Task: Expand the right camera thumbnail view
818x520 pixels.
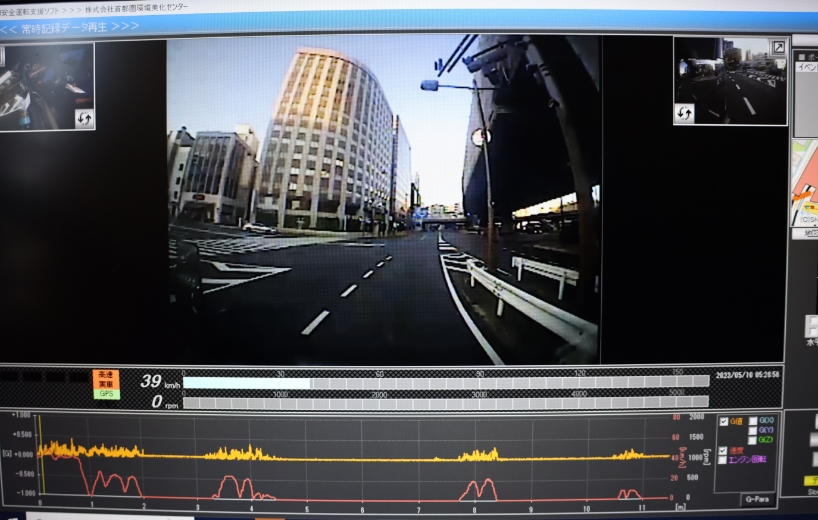Action: click(x=778, y=47)
